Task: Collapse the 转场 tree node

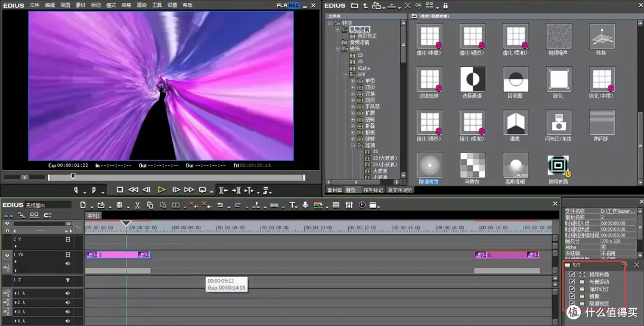Action: point(339,48)
